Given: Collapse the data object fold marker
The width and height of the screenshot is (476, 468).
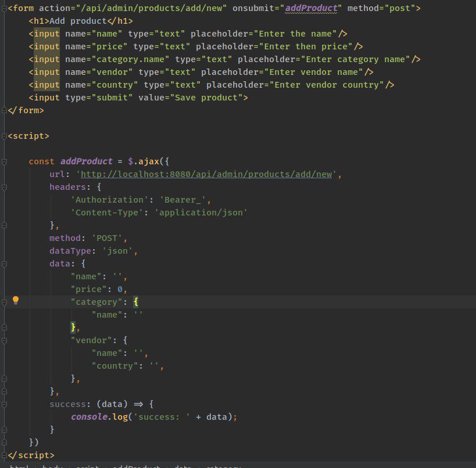Looking at the screenshot, I should pos(4,264).
